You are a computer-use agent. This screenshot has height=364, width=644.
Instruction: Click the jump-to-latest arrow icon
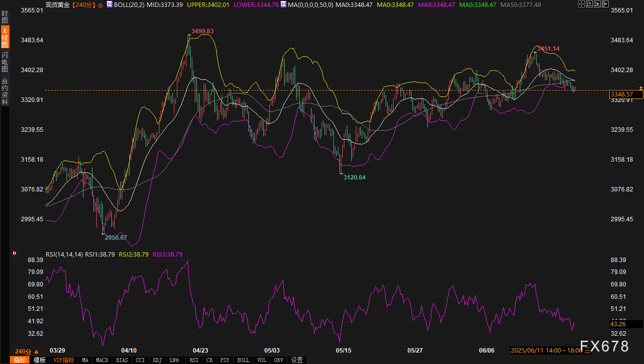(x=606, y=4)
